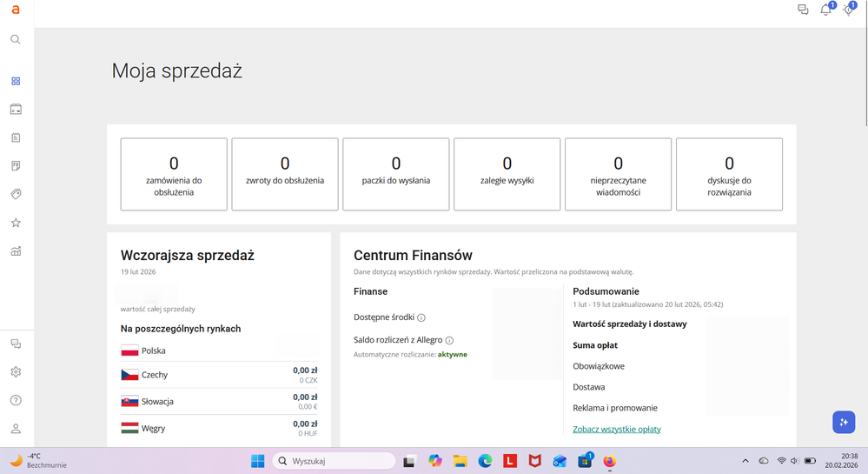Viewport: 868px width, 474px height.
Task: Open the notifications bell in the top bar
Action: (x=825, y=10)
